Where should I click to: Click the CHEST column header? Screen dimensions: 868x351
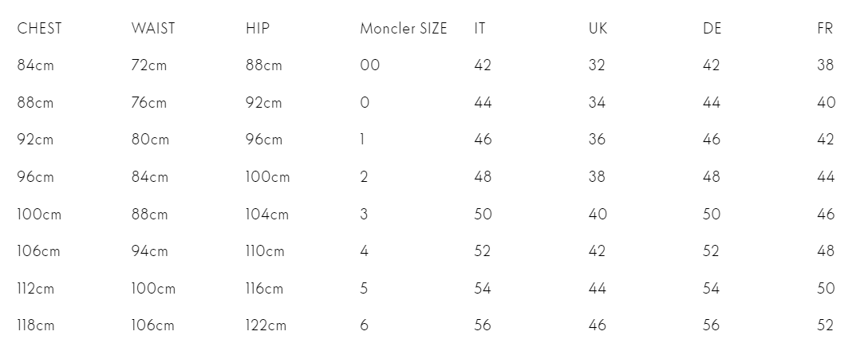click(x=39, y=28)
